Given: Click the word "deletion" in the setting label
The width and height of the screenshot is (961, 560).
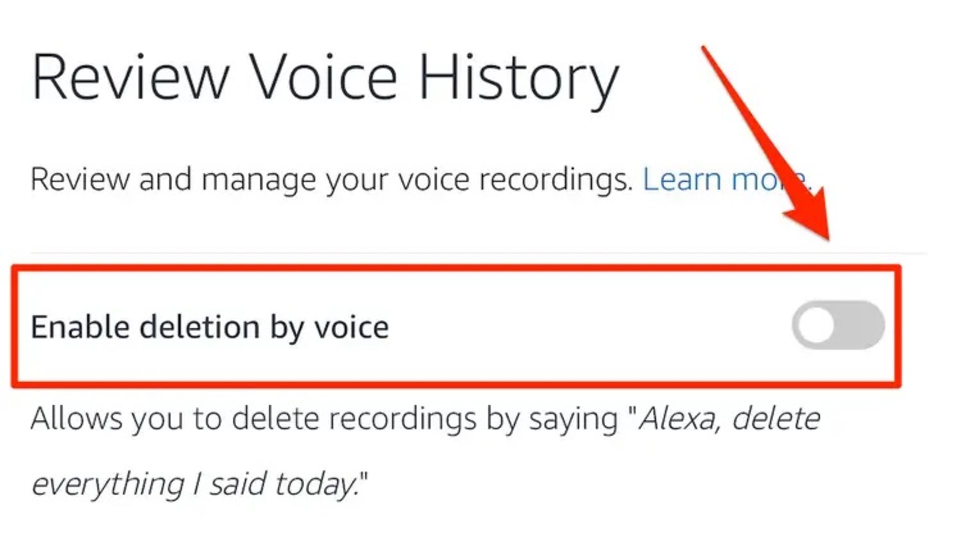Looking at the screenshot, I should [x=200, y=327].
